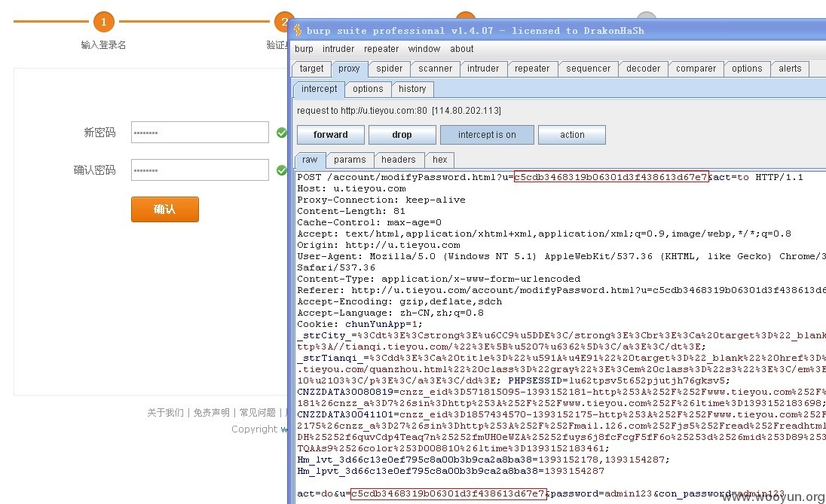Open the main options tab
The image size is (826, 504).
(x=747, y=69)
